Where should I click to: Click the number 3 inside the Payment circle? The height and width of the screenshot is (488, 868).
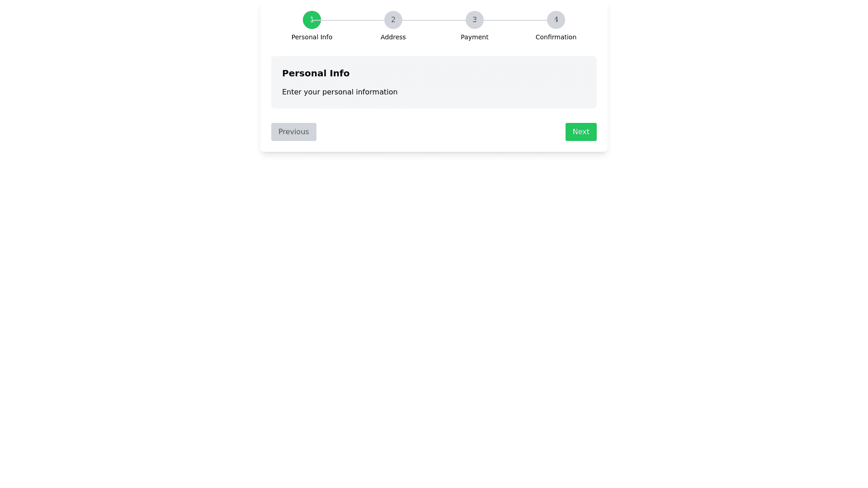474,20
